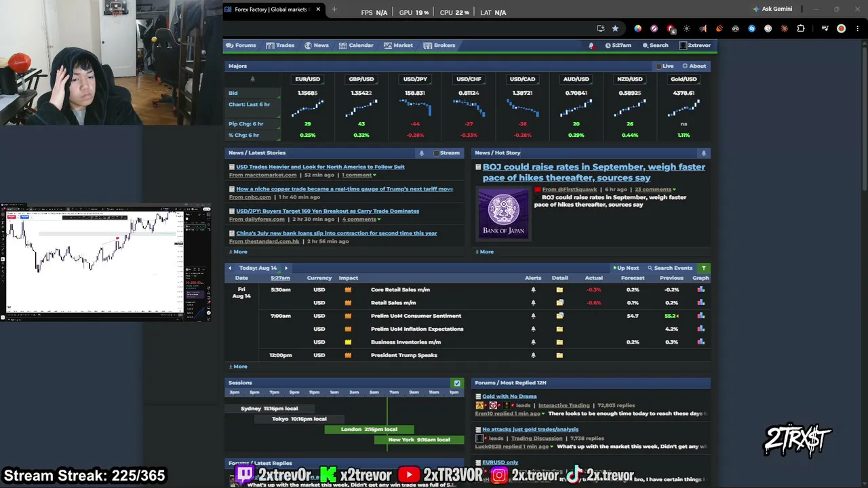The width and height of the screenshot is (868, 488).
Task: Open the Chrome three-dot menu
Action: pos(858,28)
